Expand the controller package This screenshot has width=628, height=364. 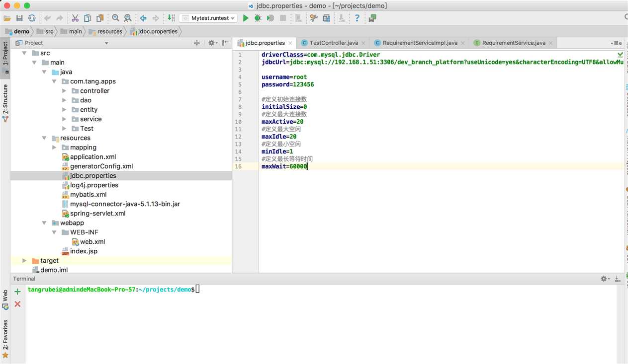64,91
